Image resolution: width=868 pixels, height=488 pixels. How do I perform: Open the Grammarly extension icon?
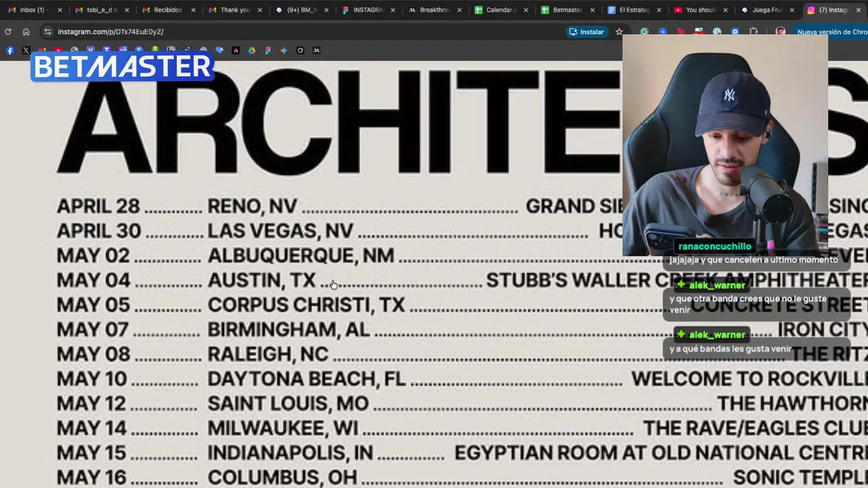point(644,31)
